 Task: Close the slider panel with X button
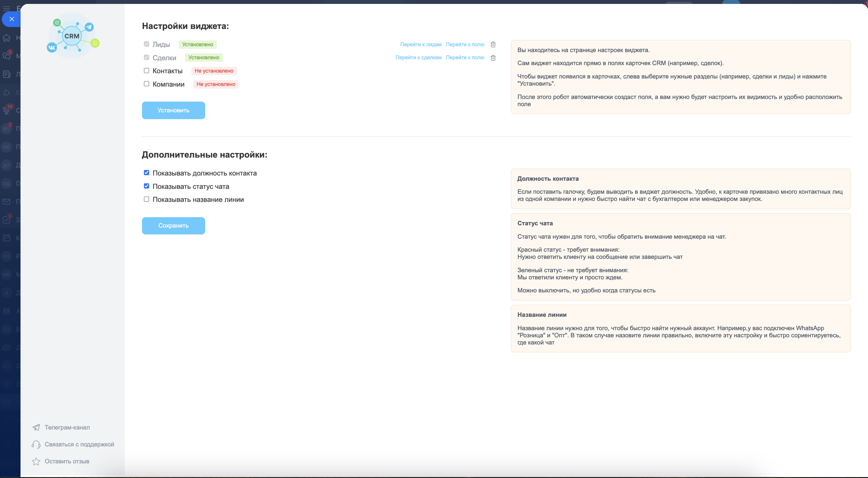pos(12,19)
